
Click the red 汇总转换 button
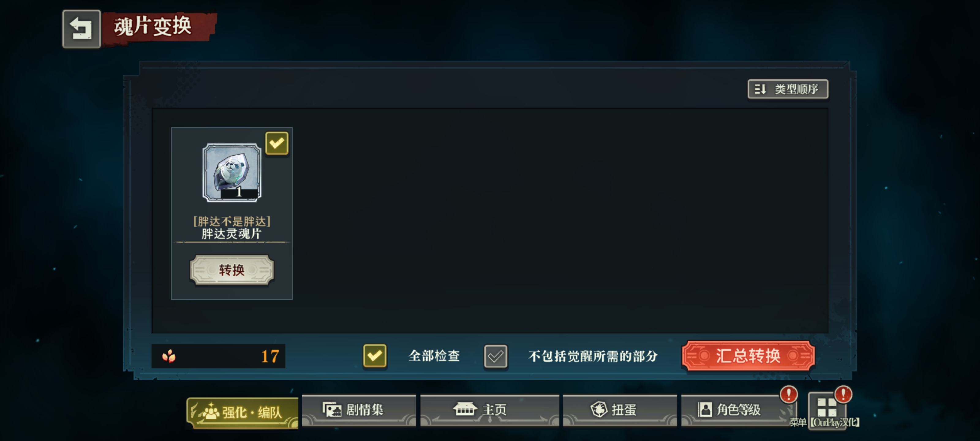click(748, 356)
